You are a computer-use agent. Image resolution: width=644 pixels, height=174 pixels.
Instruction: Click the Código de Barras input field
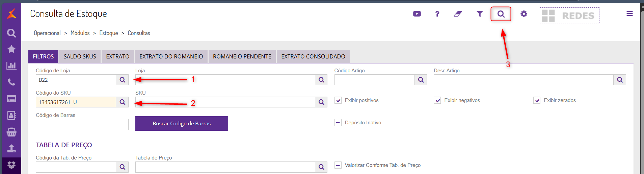pyautogui.click(x=82, y=124)
